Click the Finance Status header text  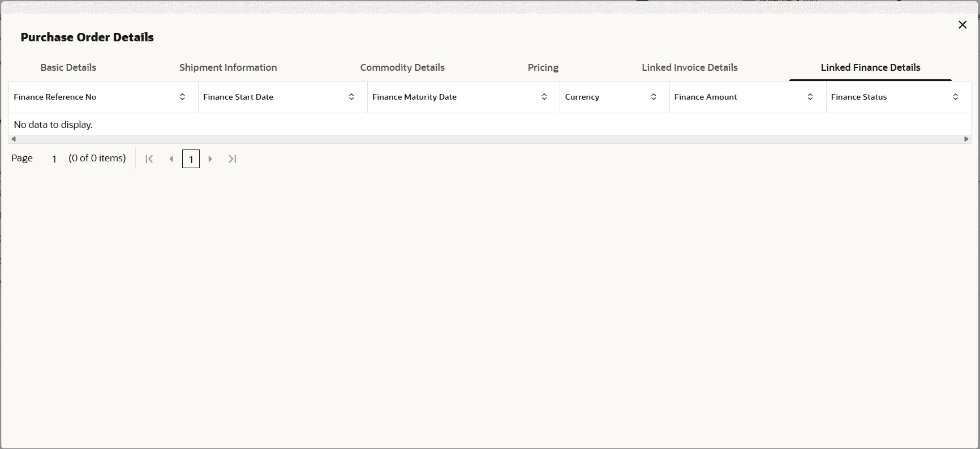pyautogui.click(x=859, y=97)
